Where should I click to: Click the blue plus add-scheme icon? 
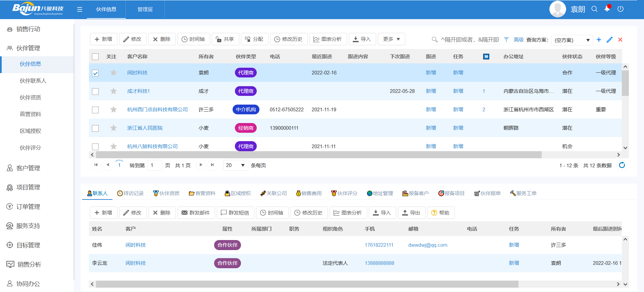point(599,40)
